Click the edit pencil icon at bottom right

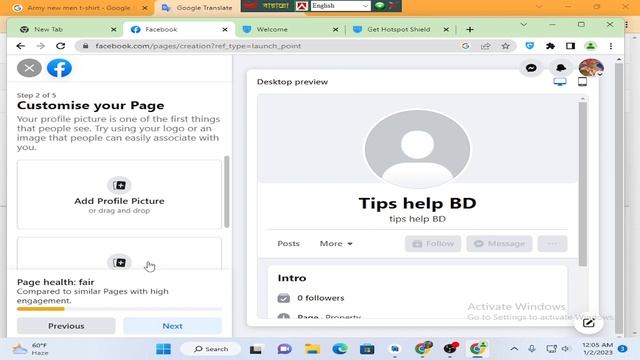[588, 323]
